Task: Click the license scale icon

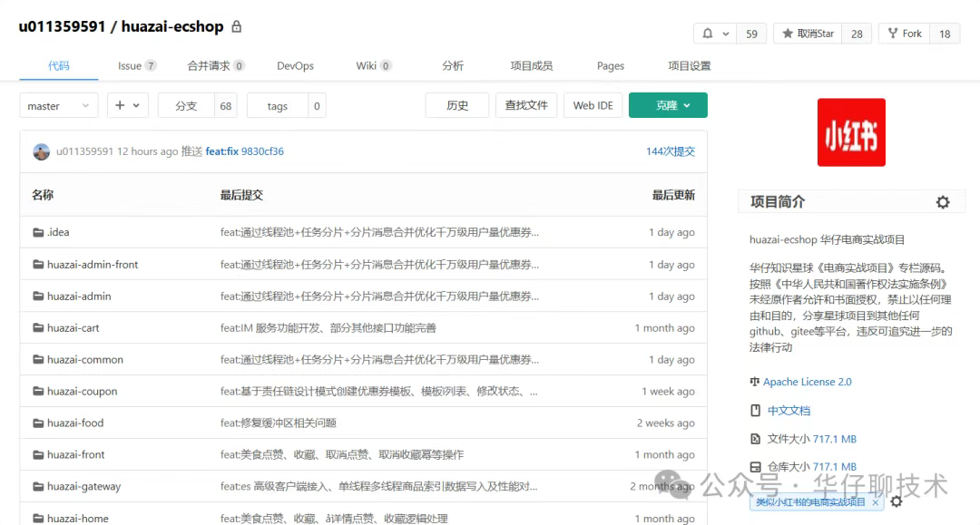Action: pos(754,382)
